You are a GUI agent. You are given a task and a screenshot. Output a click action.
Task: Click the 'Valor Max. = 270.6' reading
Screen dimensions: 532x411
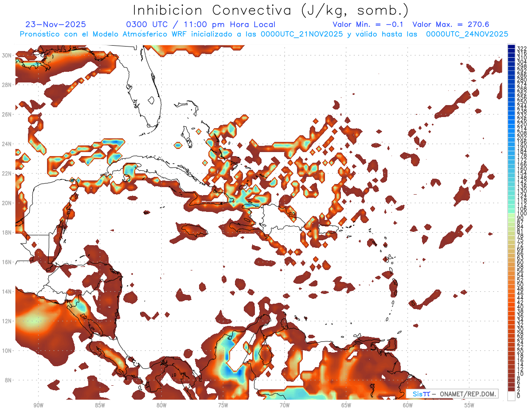click(x=451, y=24)
